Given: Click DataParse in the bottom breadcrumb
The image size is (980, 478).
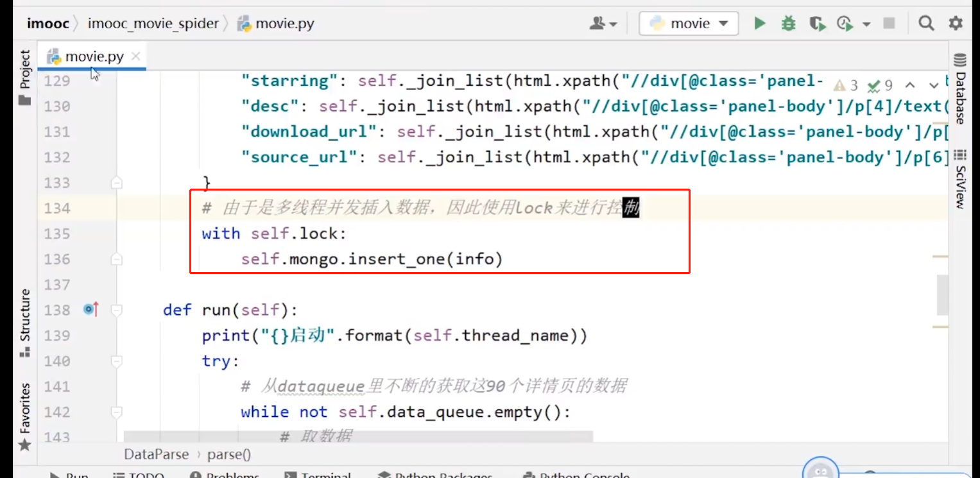Looking at the screenshot, I should pos(157,454).
